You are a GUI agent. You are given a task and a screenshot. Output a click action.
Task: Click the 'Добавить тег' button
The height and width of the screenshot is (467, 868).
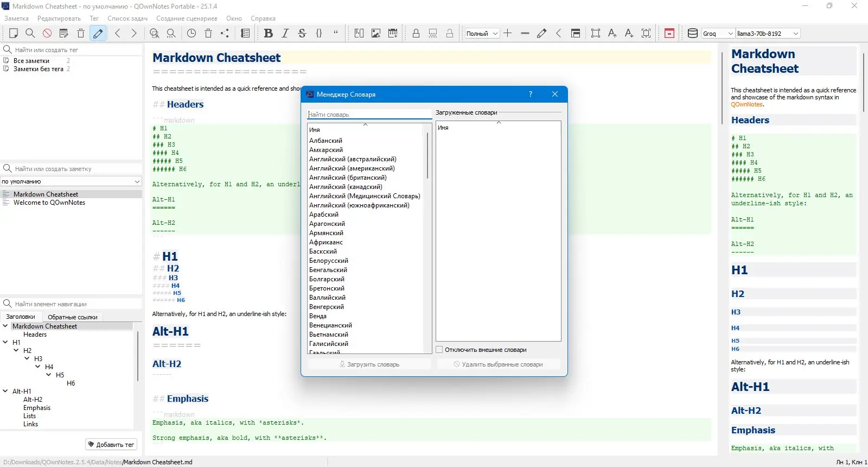coord(111,444)
